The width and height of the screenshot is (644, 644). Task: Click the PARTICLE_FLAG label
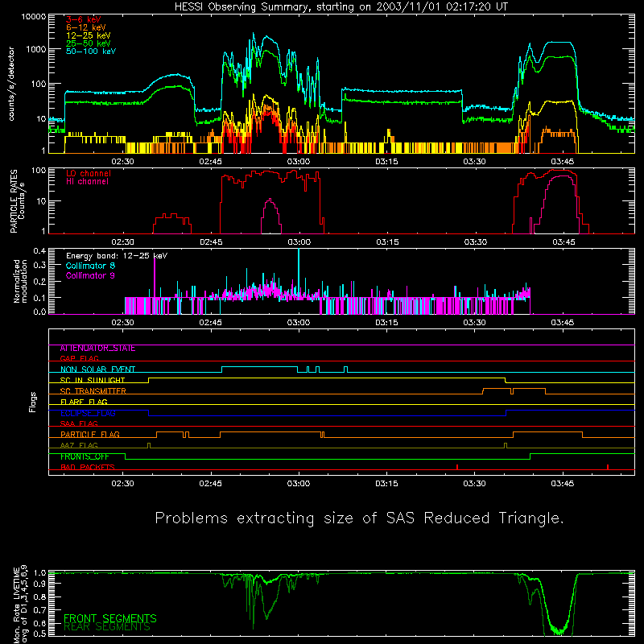point(90,434)
